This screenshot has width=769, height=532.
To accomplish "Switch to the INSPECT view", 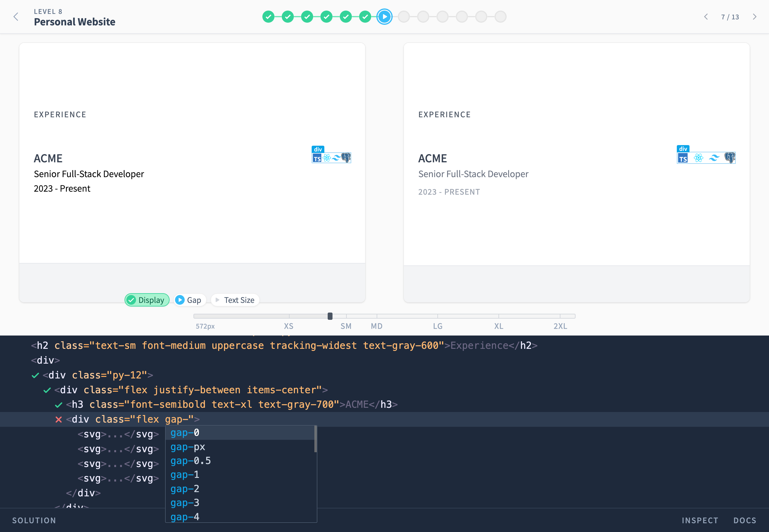I will [x=700, y=520].
